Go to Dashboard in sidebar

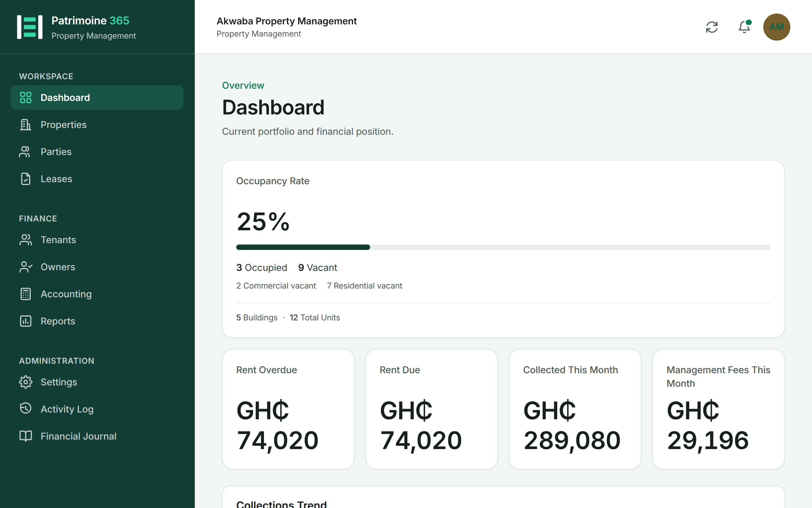coord(97,98)
